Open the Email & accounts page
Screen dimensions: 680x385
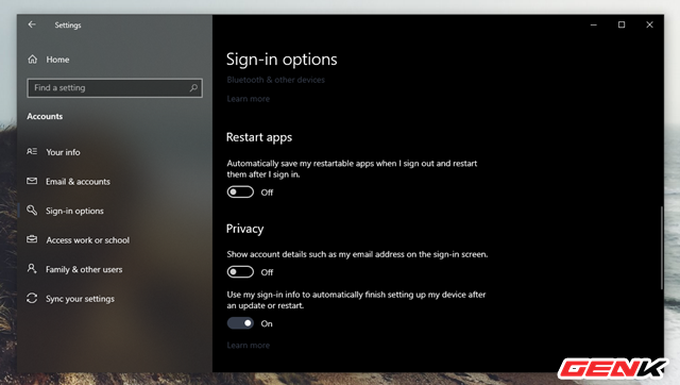coord(78,182)
